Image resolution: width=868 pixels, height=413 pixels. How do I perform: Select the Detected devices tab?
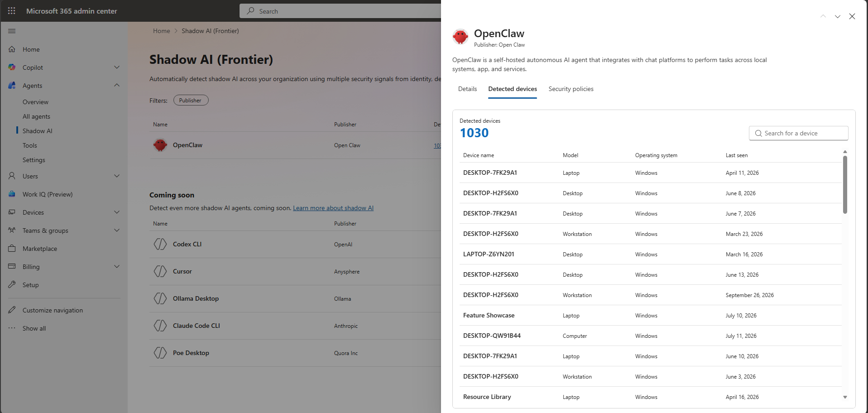[x=513, y=89]
